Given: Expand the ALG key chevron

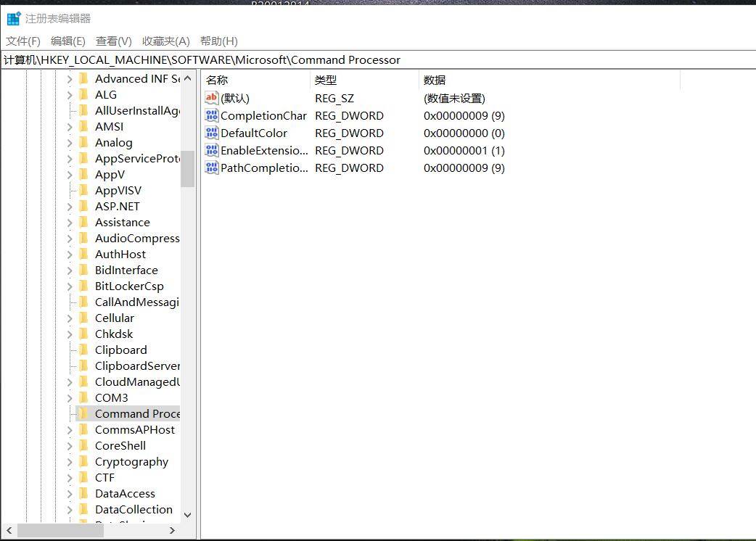Looking at the screenshot, I should 70,95.
